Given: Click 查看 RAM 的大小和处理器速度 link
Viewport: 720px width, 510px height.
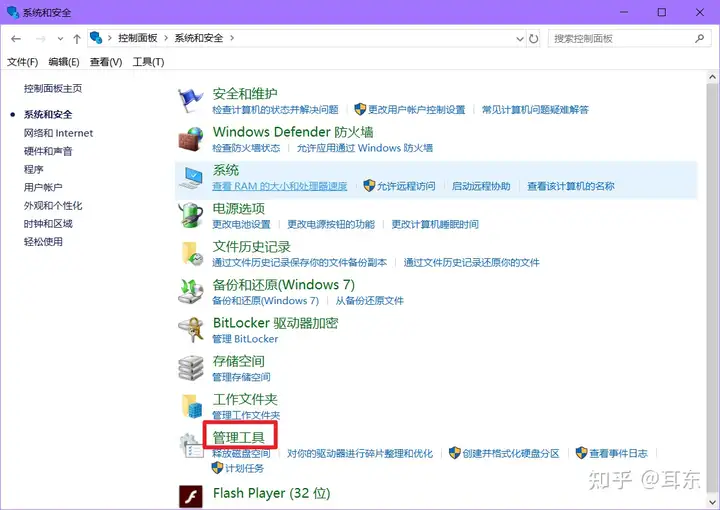Looking at the screenshot, I should (280, 186).
